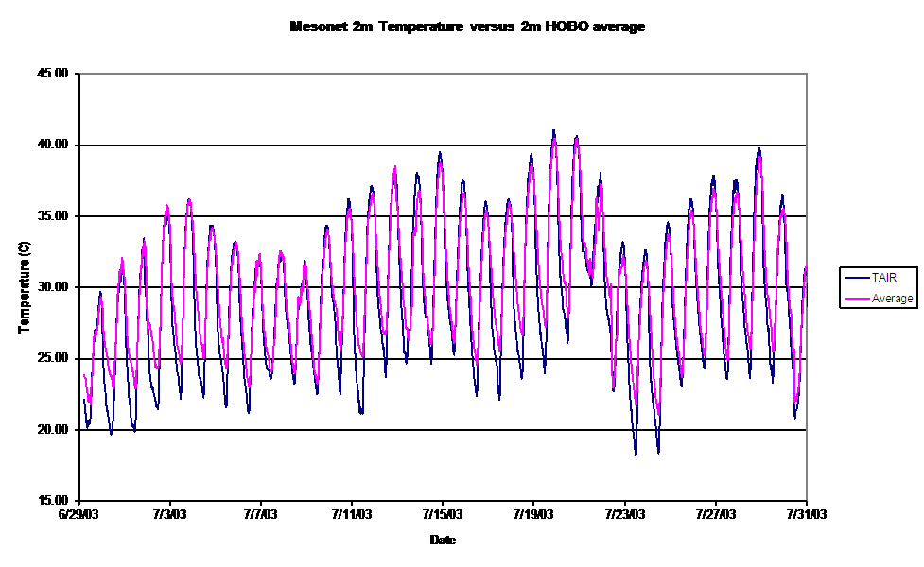Click the bottom end of the right border line
This screenshot has height=567, width=924.
[x=807, y=498]
